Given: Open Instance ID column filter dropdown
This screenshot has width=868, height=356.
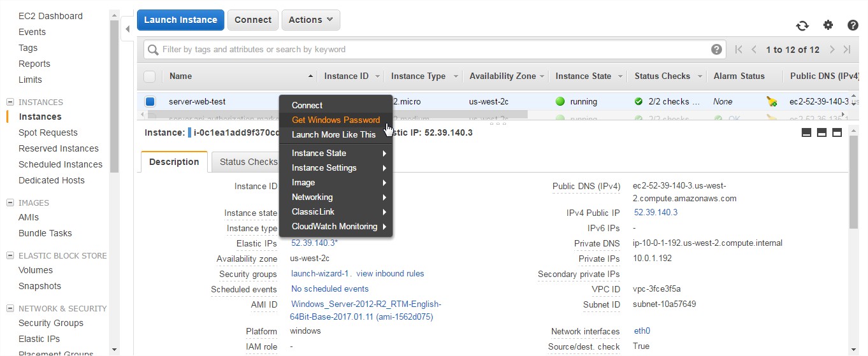Looking at the screenshot, I should point(377,76).
